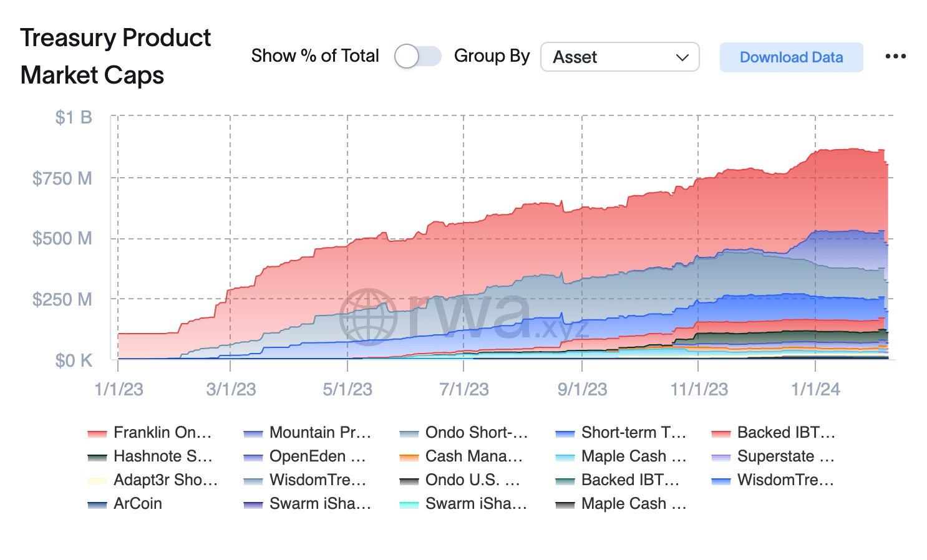Click the $0 K y-axis label

point(74,360)
